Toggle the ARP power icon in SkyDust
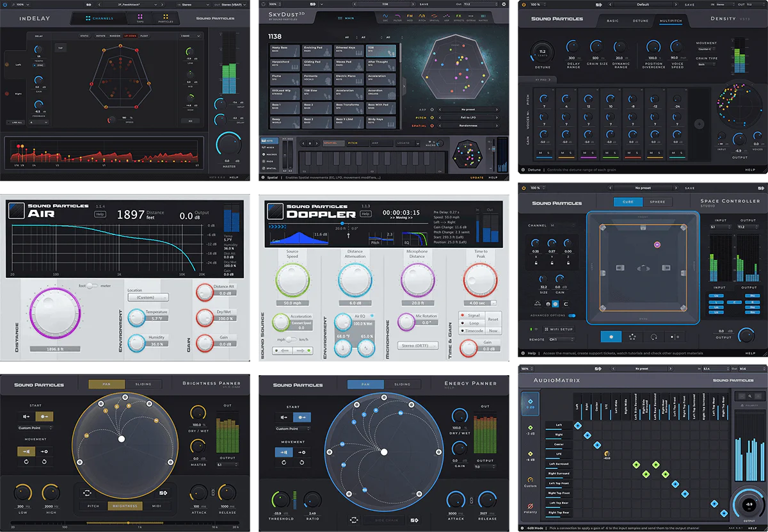Screen dimensions: 768x532 (x=431, y=109)
